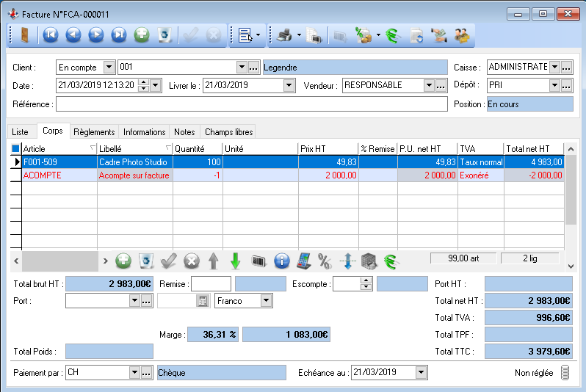Open the Franco port type dropdown

pos(266,300)
